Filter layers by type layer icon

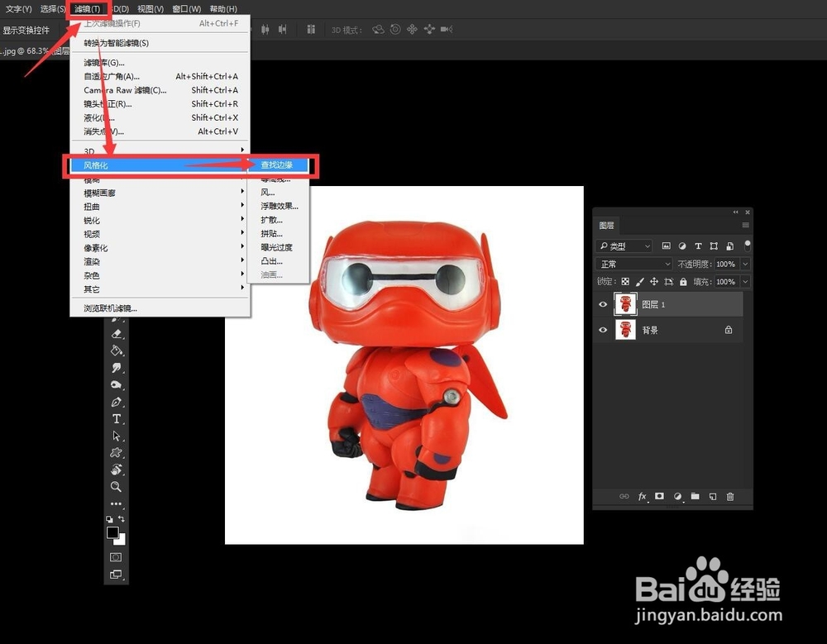[698, 246]
